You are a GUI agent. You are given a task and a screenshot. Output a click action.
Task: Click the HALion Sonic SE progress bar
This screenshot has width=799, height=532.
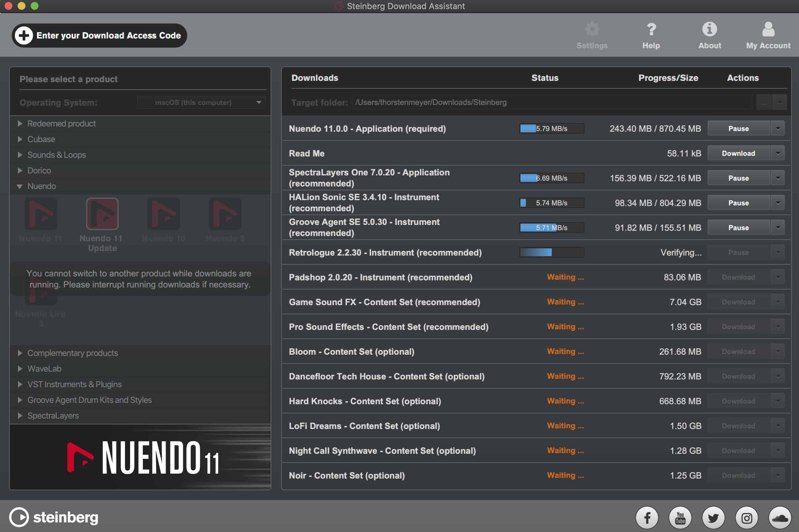[x=551, y=203]
